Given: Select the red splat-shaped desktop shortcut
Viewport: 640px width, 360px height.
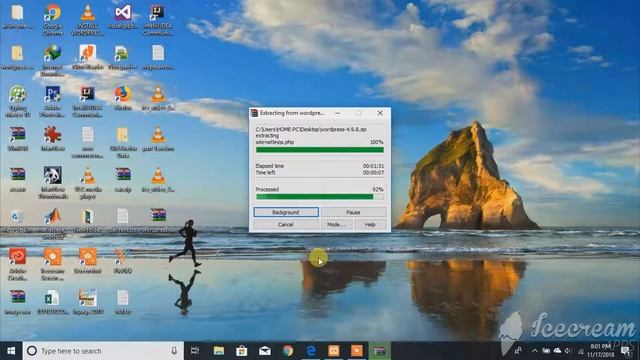Looking at the screenshot, I should click(x=53, y=139).
